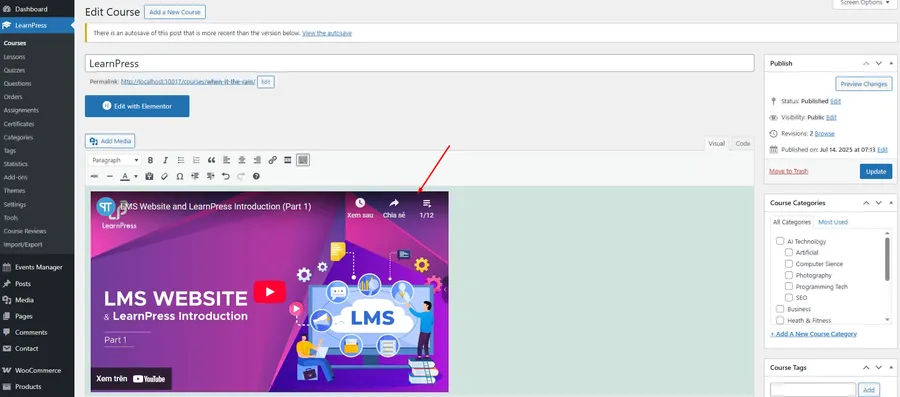
Task: Move Course Tags panel down
Action: 878,367
